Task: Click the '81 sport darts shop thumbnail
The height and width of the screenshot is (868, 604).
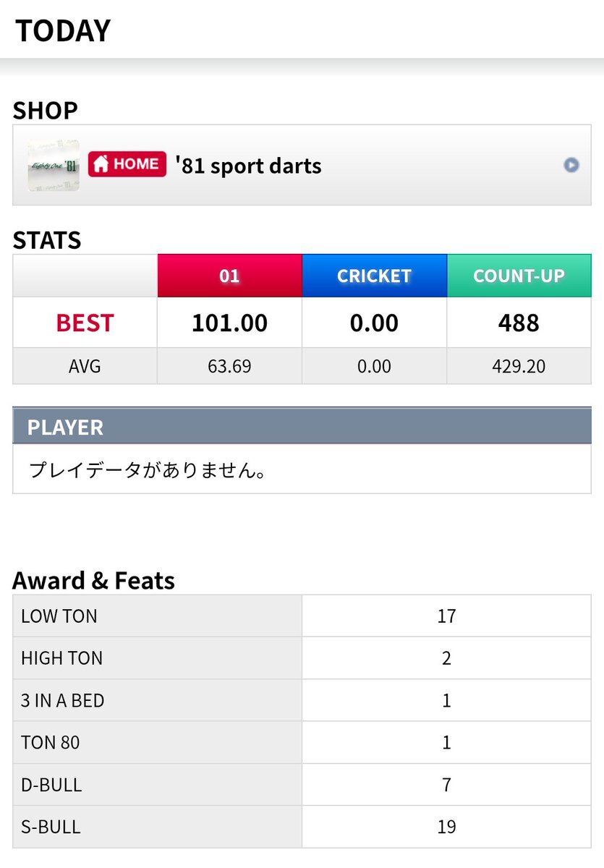Action: (54, 166)
